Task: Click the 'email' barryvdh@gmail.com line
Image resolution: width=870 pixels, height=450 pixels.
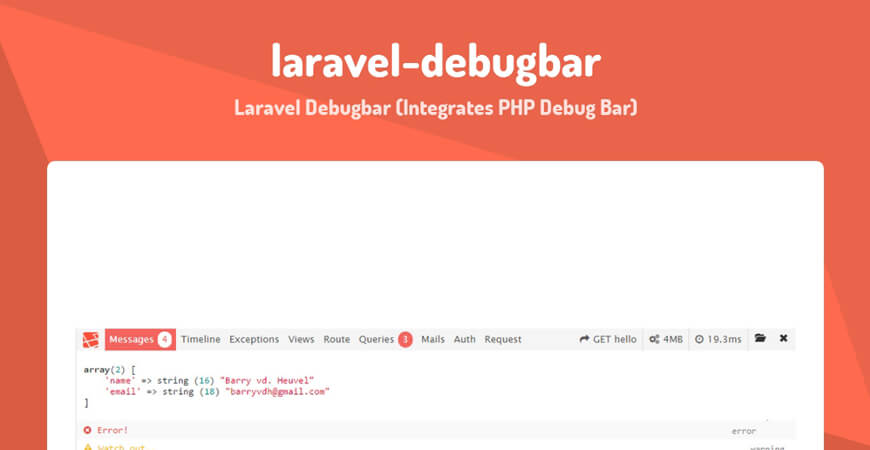Action: [217, 392]
